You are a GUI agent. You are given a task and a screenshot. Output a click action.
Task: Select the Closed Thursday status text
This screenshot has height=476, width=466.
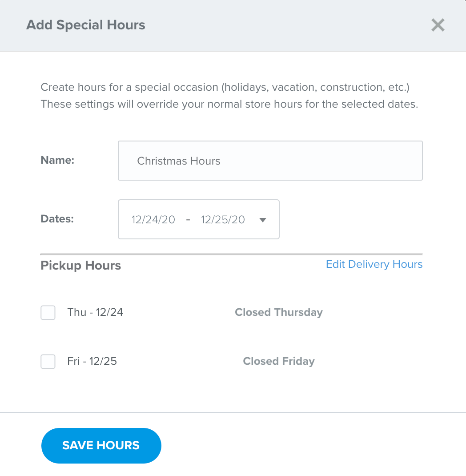(279, 312)
